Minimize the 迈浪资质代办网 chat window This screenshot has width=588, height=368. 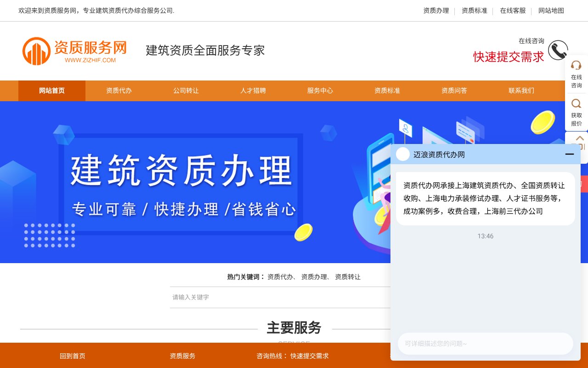pyautogui.click(x=570, y=154)
